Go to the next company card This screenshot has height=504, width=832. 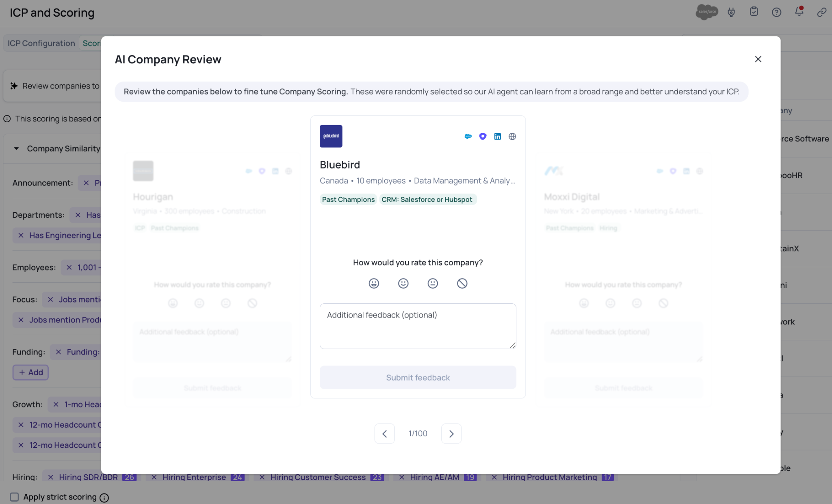point(451,434)
